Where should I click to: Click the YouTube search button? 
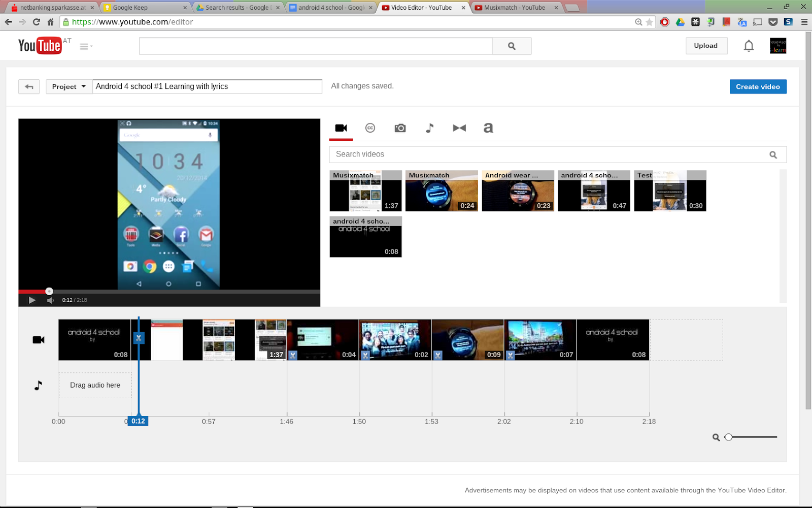click(512, 46)
